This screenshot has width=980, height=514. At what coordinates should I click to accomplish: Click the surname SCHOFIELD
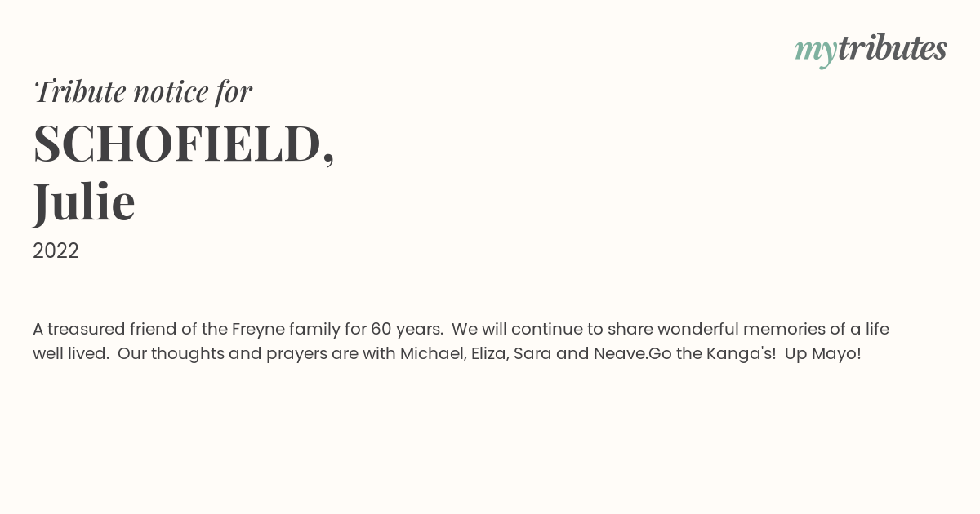tap(177, 144)
